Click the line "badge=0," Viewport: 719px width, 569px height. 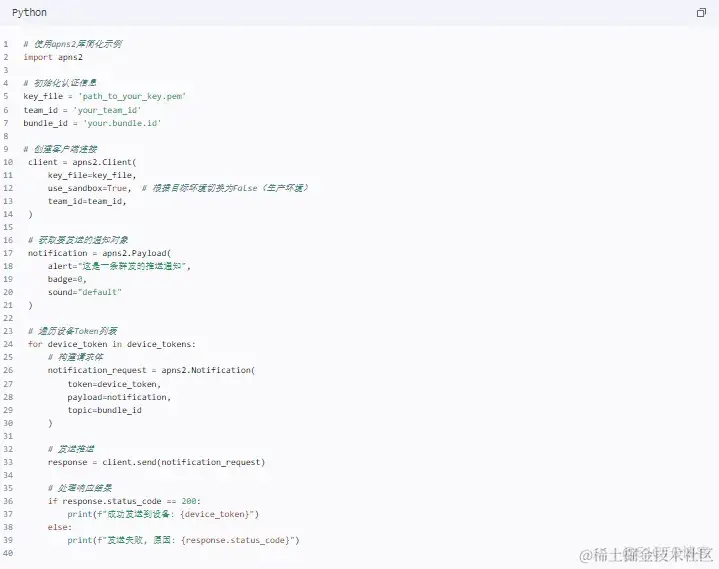[x=67, y=279]
